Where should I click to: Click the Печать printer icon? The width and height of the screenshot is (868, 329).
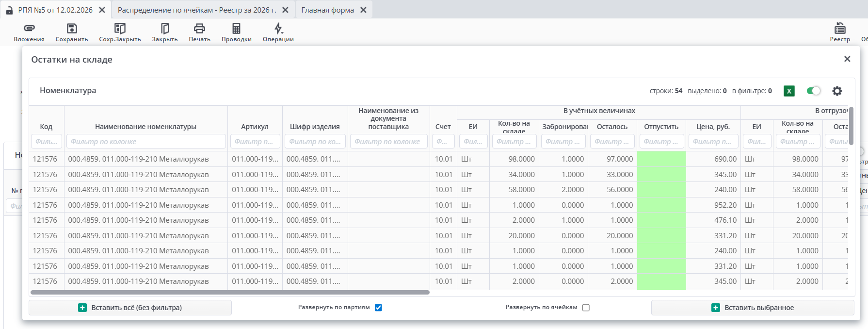coord(199,29)
